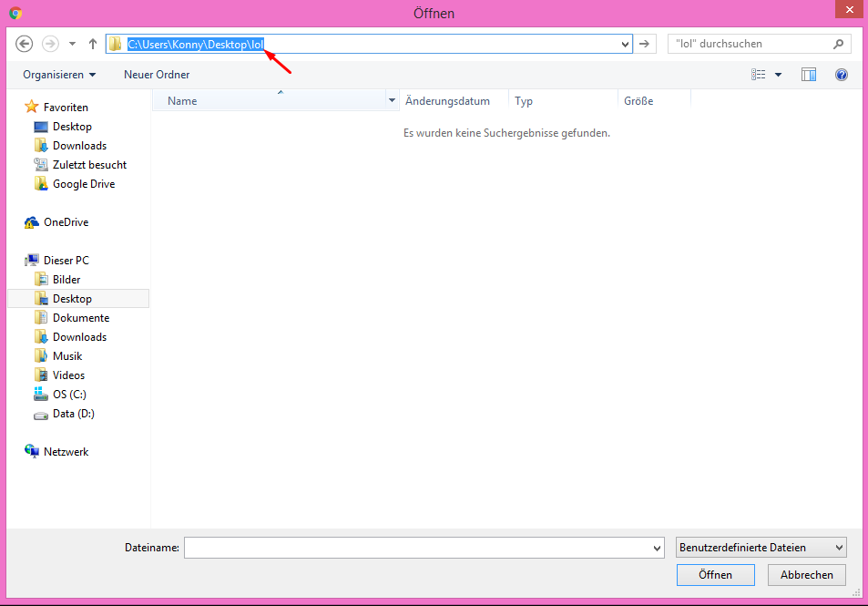Click the Google Drive folder icon
Screen dimensions: 868x606
(41, 184)
